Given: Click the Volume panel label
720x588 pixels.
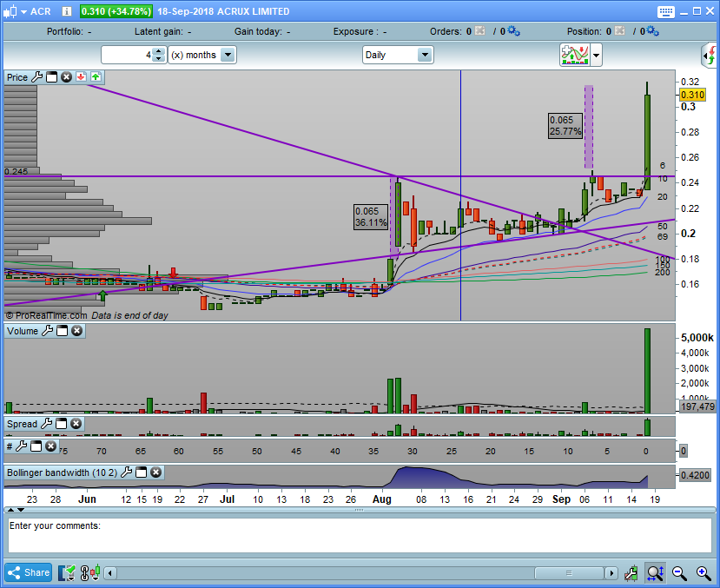Looking at the screenshot, I should click(23, 331).
